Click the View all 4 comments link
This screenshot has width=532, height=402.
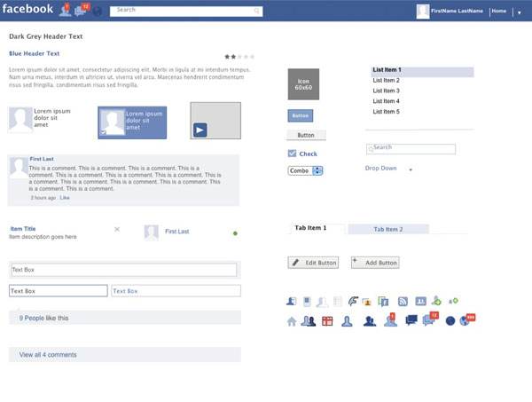click(48, 355)
